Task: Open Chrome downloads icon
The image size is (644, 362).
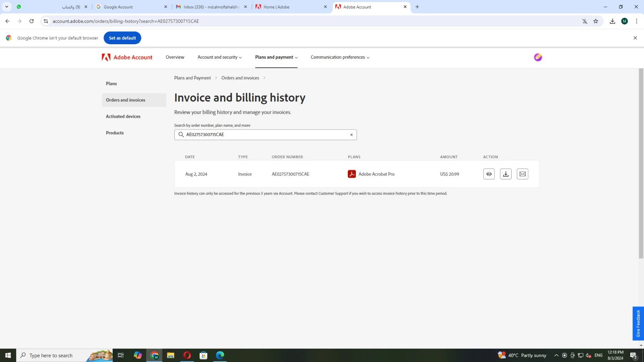Action: (x=612, y=21)
